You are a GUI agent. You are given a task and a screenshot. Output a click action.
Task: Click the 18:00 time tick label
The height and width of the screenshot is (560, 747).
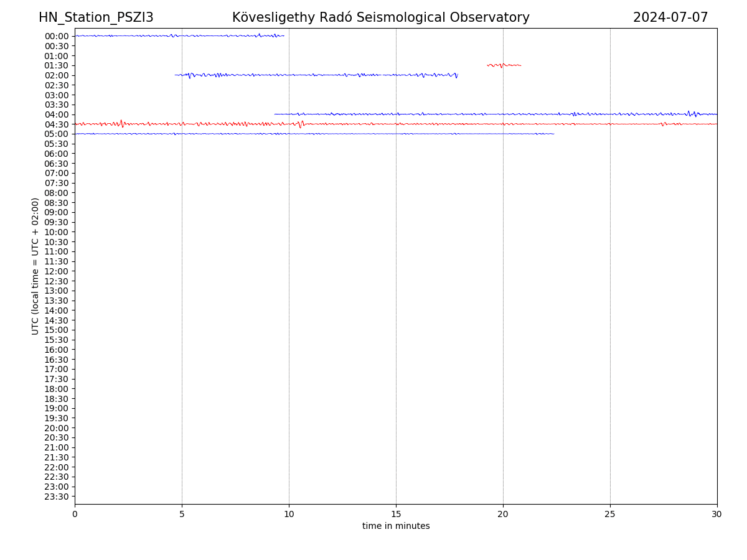tap(56, 389)
